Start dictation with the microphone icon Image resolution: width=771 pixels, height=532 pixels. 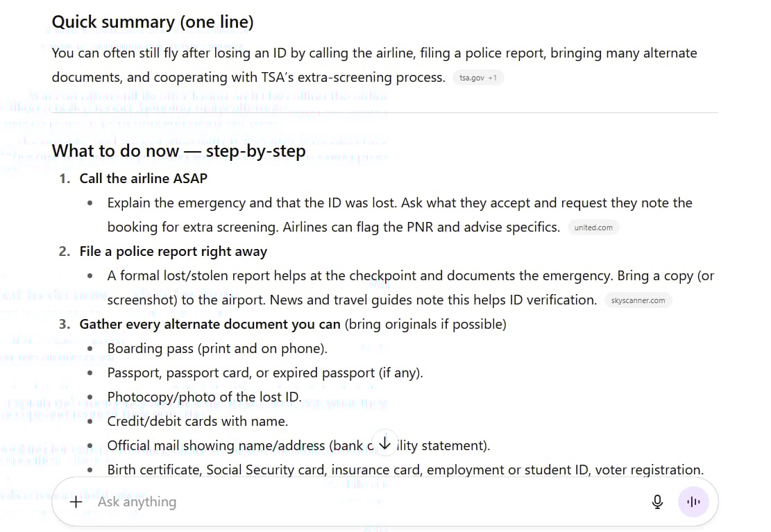657,502
